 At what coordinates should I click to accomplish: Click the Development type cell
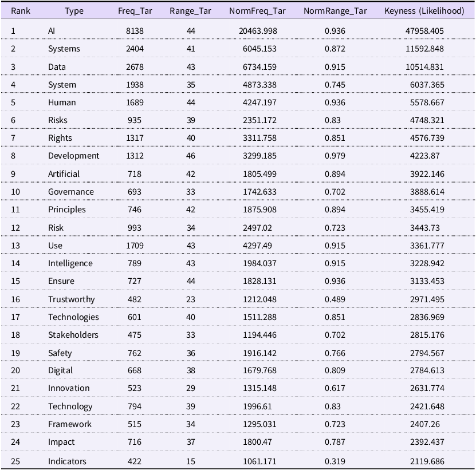73,156
